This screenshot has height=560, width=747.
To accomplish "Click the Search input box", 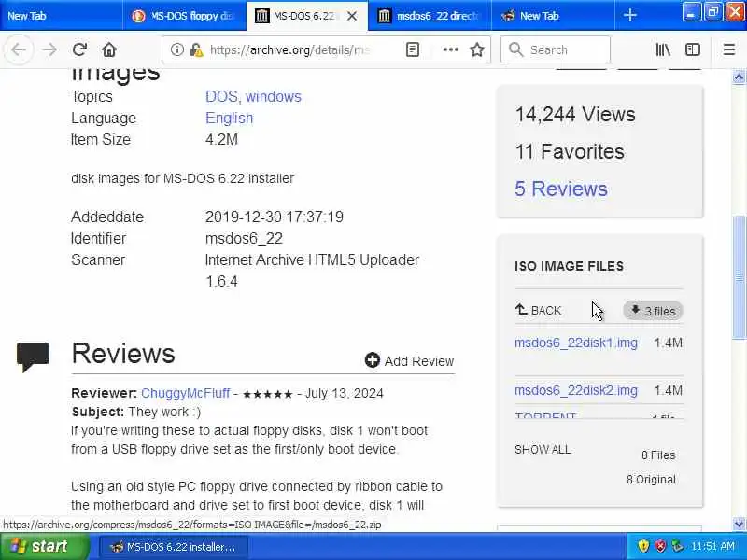I will pos(556,49).
